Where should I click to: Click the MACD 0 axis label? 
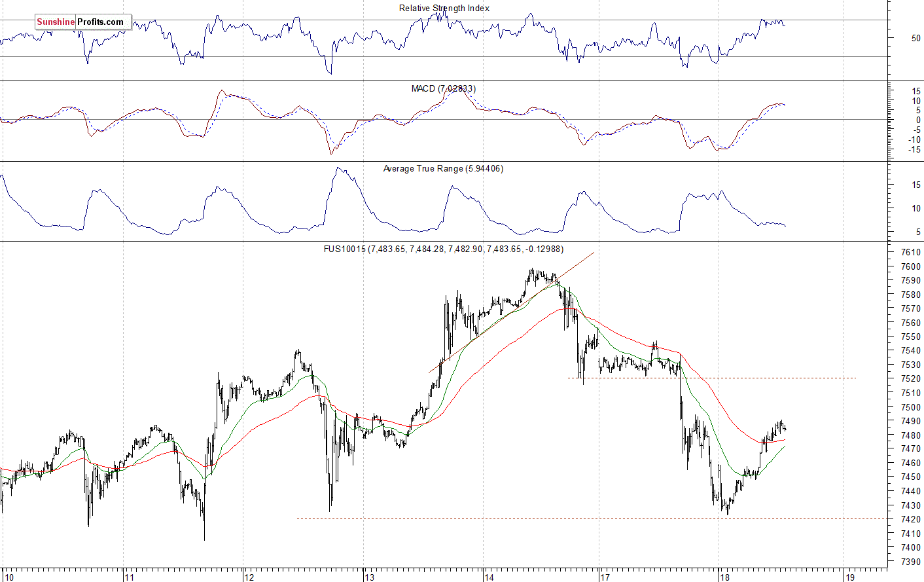(919, 120)
